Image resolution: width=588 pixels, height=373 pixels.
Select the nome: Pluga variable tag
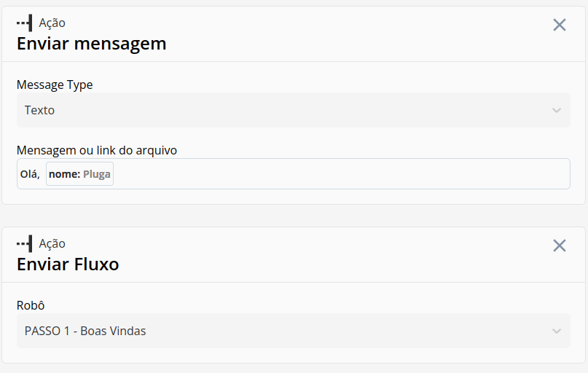[79, 174]
